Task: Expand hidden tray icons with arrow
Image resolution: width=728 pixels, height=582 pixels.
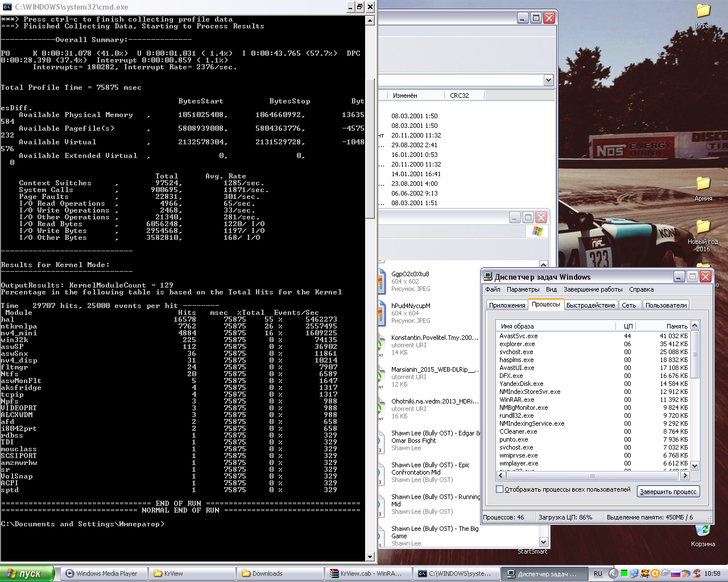Action: tap(613, 573)
